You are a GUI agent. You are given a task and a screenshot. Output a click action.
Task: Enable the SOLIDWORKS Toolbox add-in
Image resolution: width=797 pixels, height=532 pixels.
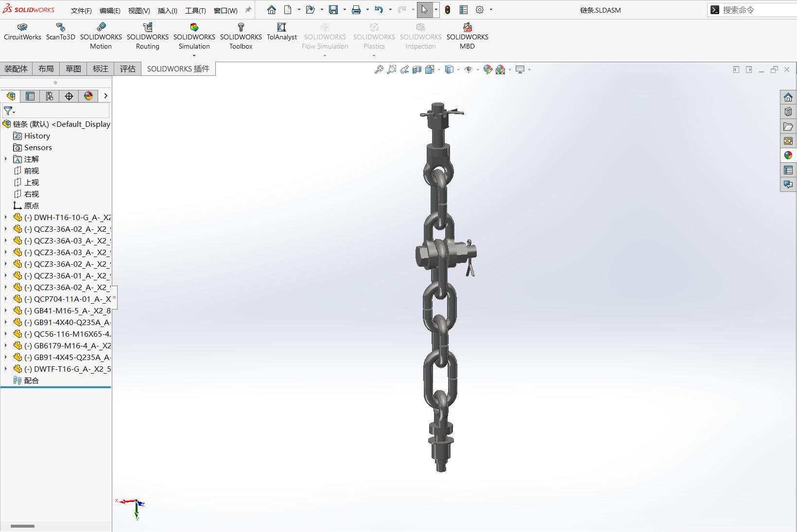241,36
